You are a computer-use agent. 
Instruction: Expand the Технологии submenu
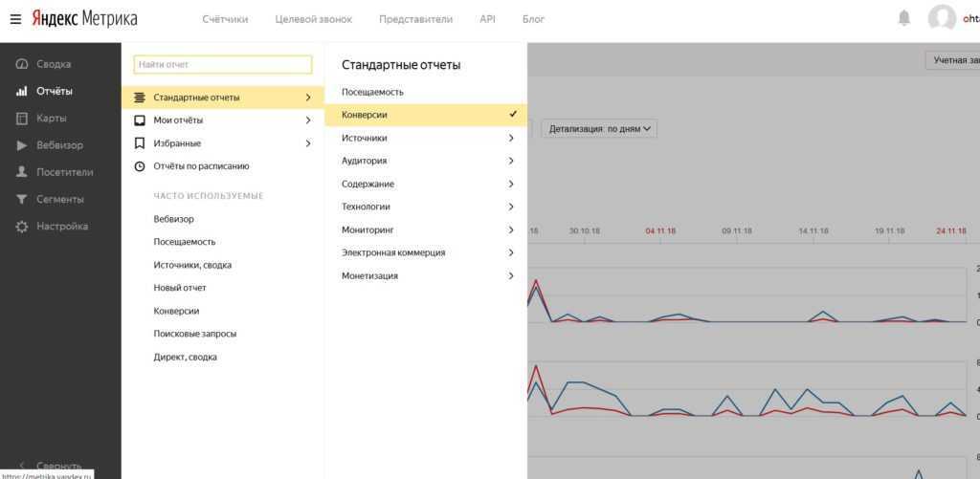425,207
